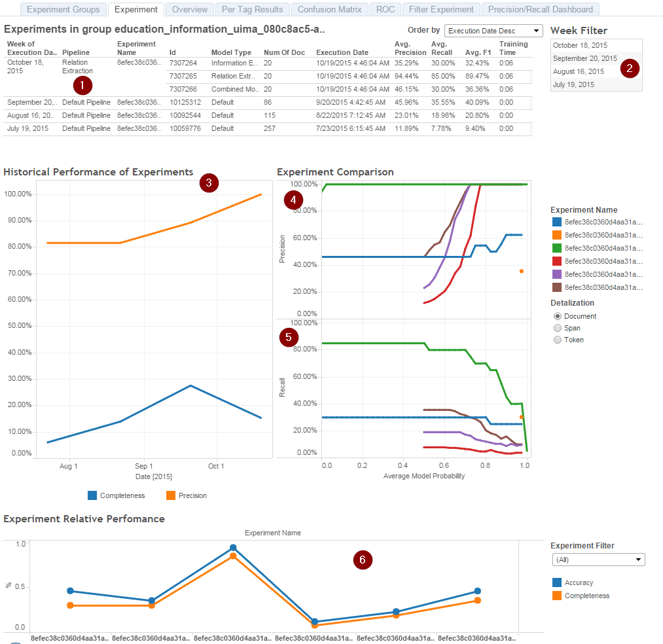The height and width of the screenshot is (644, 663).
Task: Click the numbered marker 5 callout
Action: (289, 337)
